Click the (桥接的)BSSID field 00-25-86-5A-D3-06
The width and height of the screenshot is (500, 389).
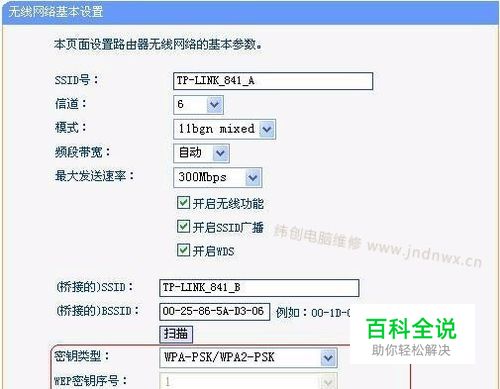click(214, 312)
